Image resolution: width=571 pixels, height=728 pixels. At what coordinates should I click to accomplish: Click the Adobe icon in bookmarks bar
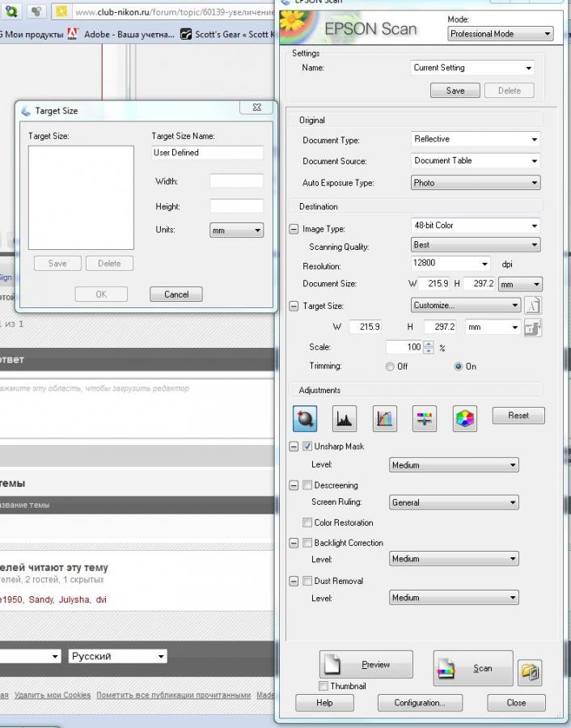click(73, 34)
